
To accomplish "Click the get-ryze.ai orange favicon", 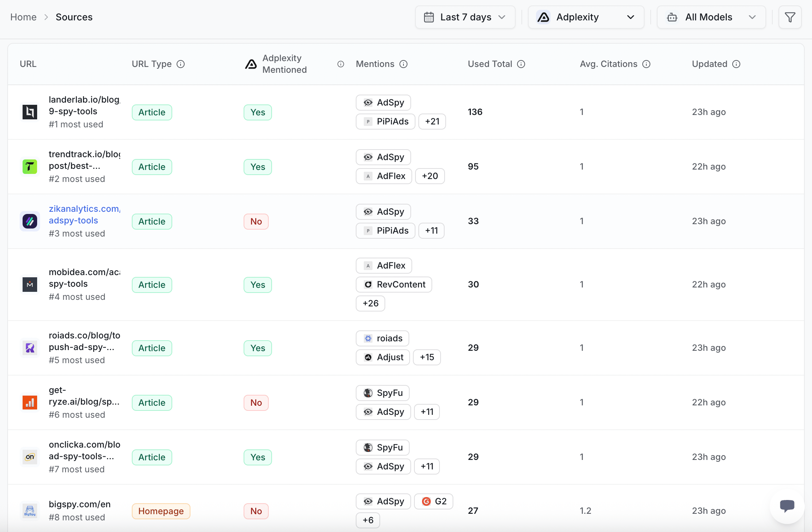I will click(x=30, y=402).
